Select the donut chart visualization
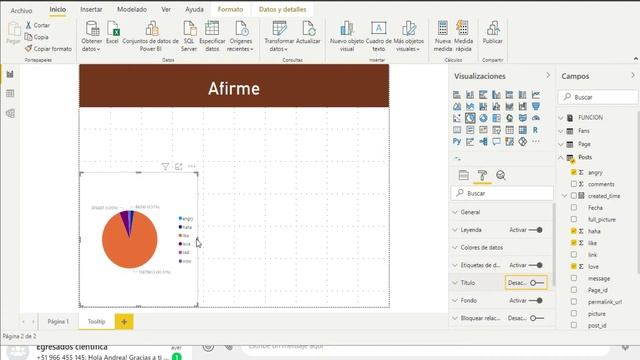The width and height of the screenshot is (640, 360). point(483,118)
